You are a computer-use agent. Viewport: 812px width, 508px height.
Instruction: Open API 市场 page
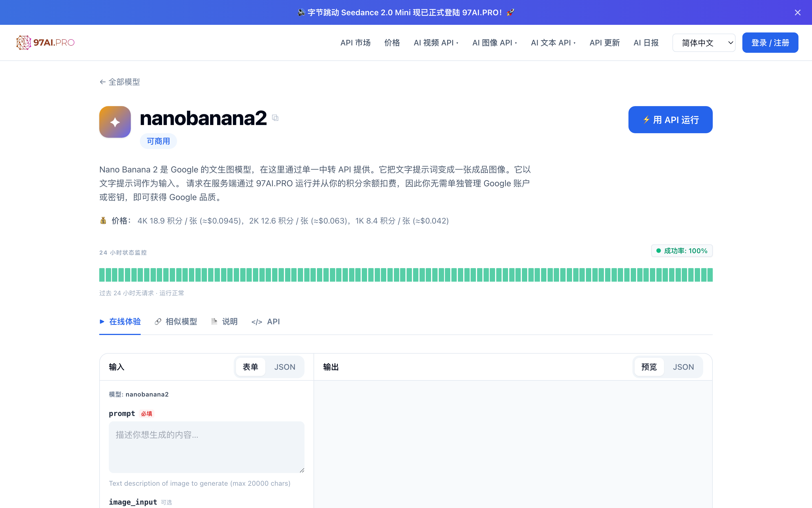(355, 43)
